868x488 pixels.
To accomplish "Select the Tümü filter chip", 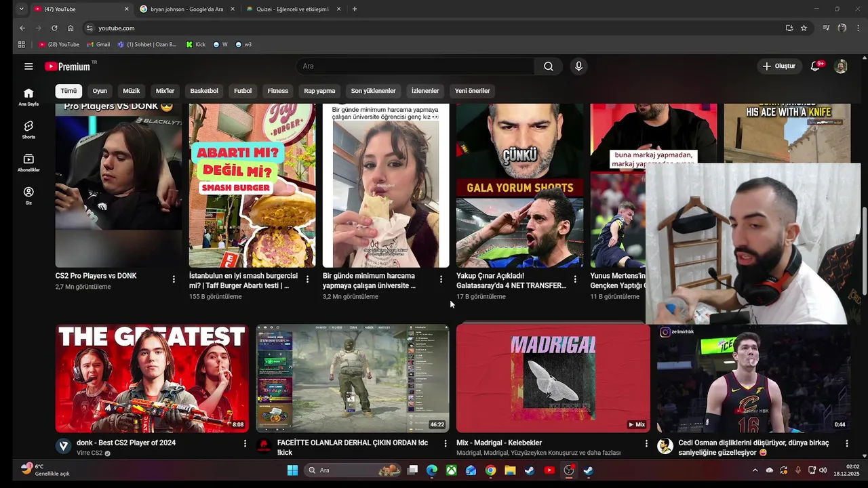I will coord(68,91).
